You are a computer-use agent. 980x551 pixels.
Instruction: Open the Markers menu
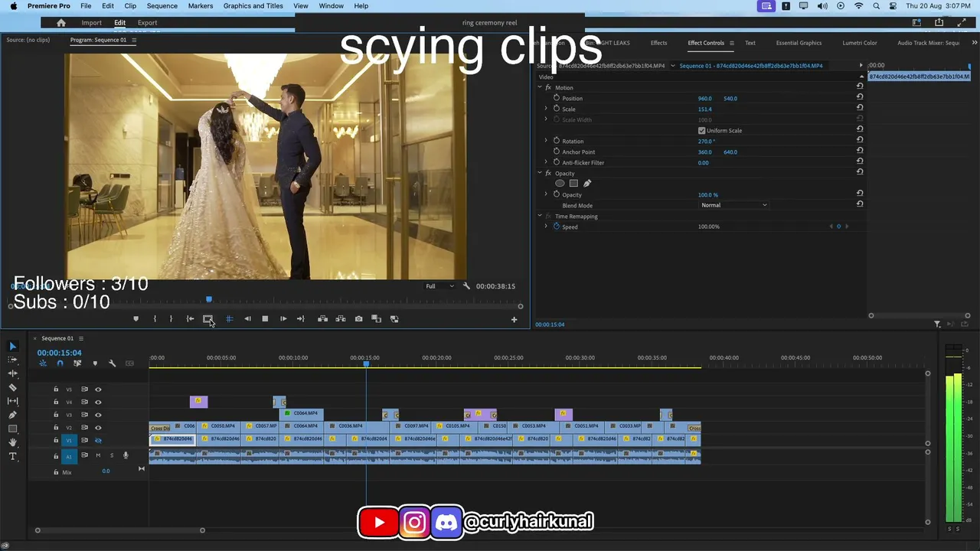tap(201, 6)
